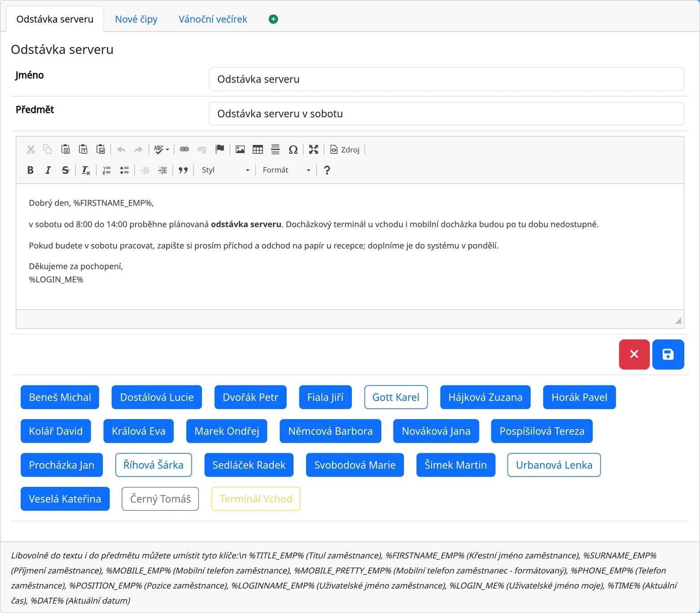Toggle recipient Terminál Vchod

pos(256,499)
